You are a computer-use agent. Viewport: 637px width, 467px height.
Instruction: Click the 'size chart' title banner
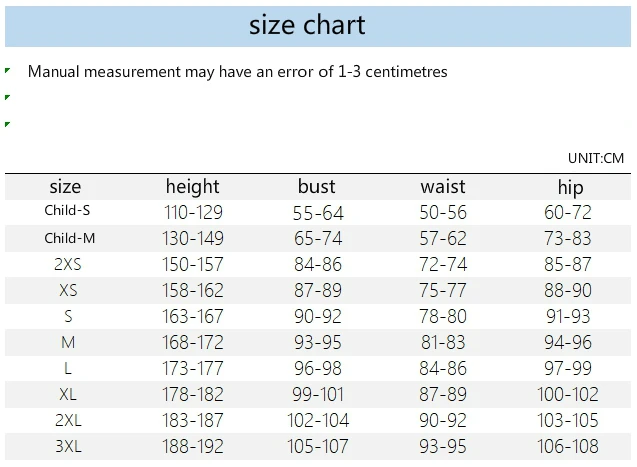click(318, 26)
